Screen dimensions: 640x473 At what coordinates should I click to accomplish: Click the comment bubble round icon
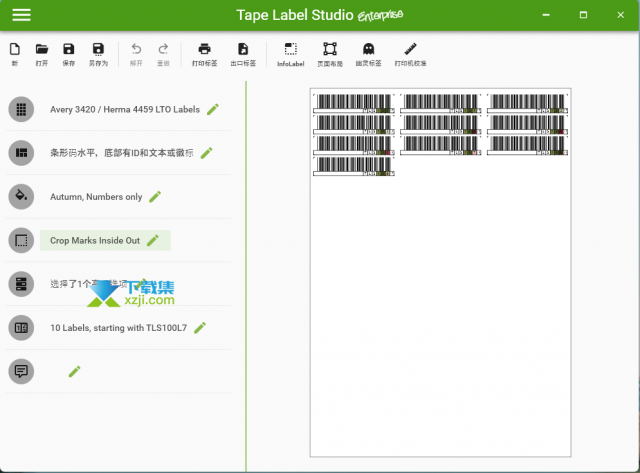(x=21, y=371)
